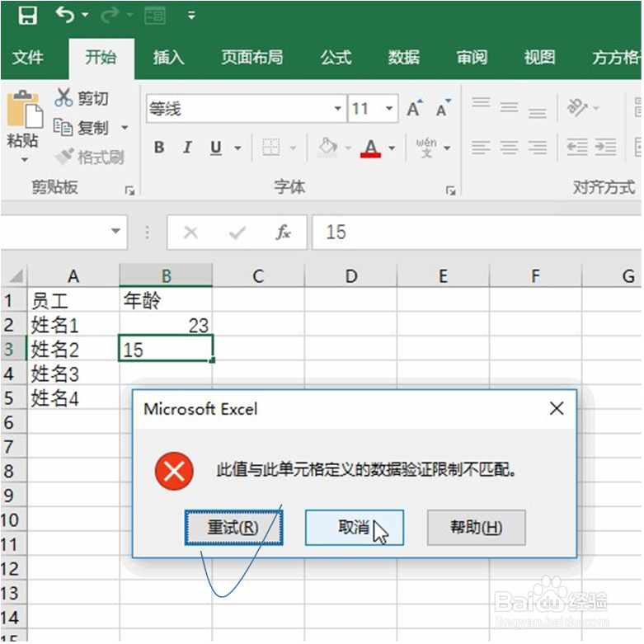Screen dimensions: 644x644
Task: Click Top Align icon
Action: [x=481, y=102]
